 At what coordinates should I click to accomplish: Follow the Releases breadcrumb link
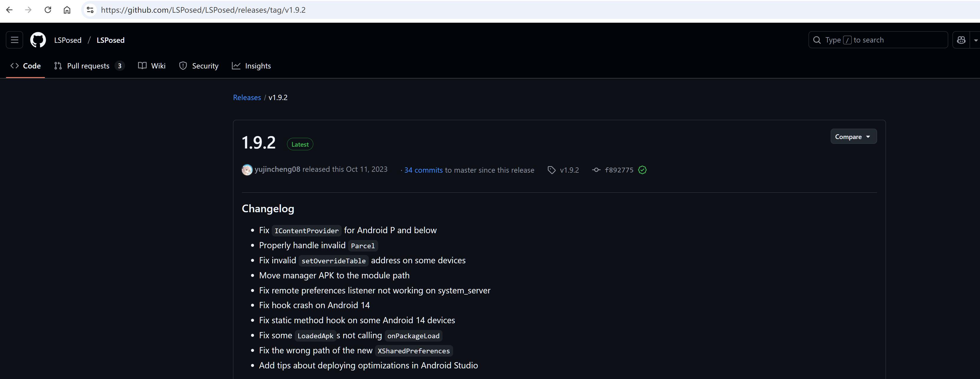(x=247, y=97)
